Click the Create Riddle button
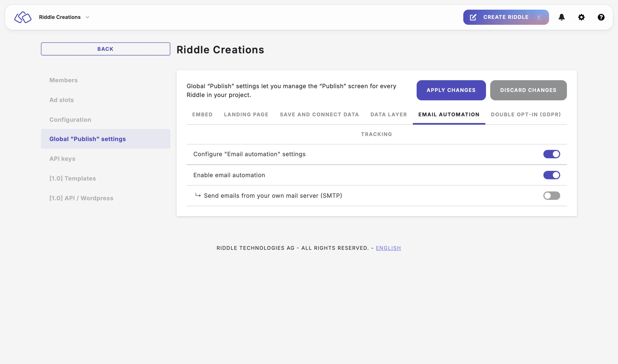The image size is (618, 364). 506,17
